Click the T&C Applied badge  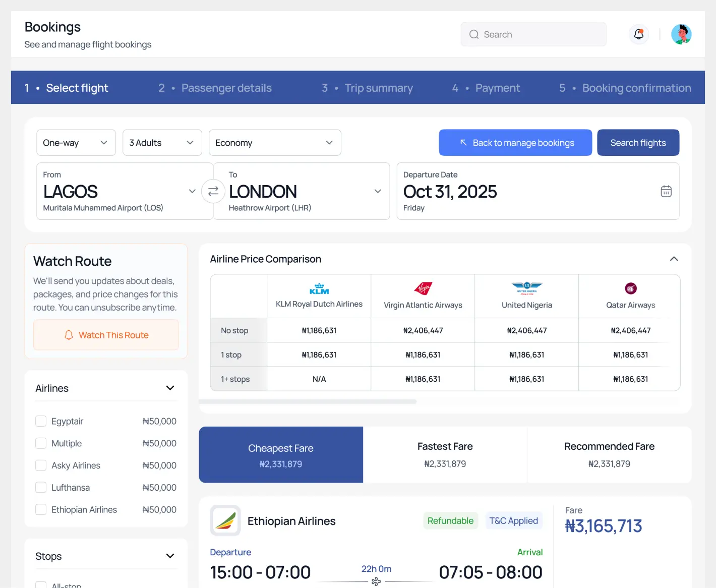(513, 521)
